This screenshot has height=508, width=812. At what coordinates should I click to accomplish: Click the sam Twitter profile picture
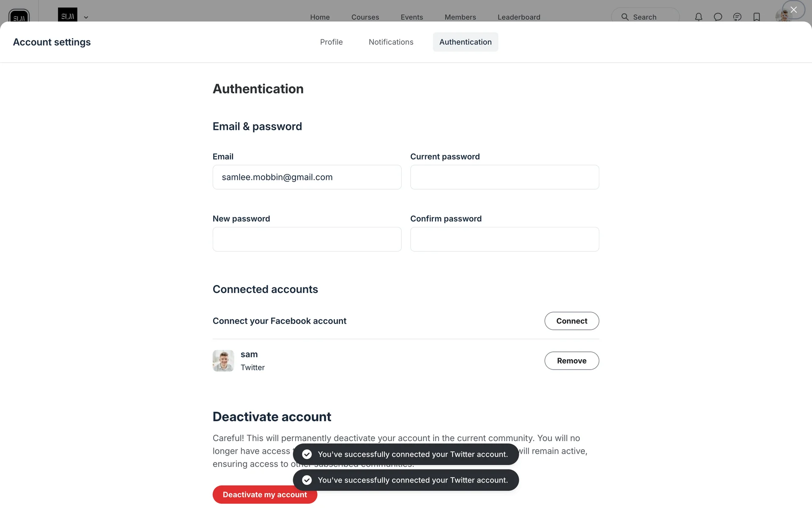[223, 361]
